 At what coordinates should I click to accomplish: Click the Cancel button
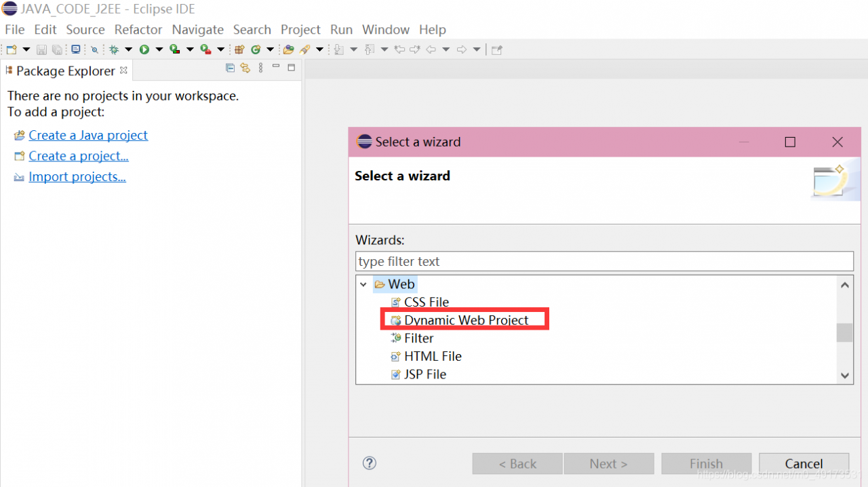pos(804,464)
